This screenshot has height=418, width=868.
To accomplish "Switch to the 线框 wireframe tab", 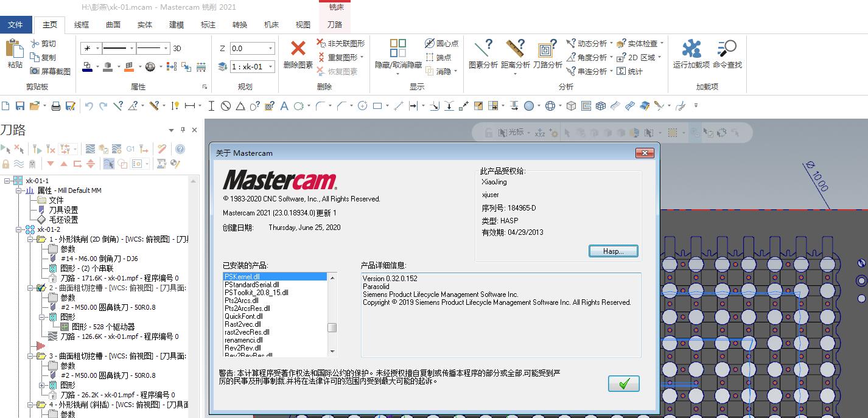I will coord(82,24).
